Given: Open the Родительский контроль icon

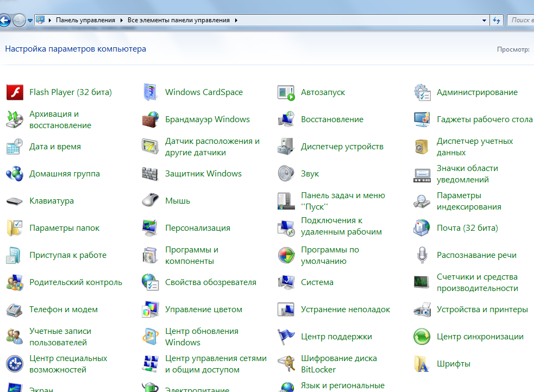Looking at the screenshot, I should (15, 282).
